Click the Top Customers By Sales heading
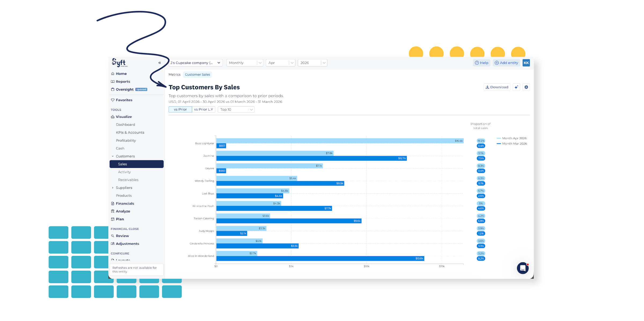The height and width of the screenshot is (321, 644). [204, 87]
